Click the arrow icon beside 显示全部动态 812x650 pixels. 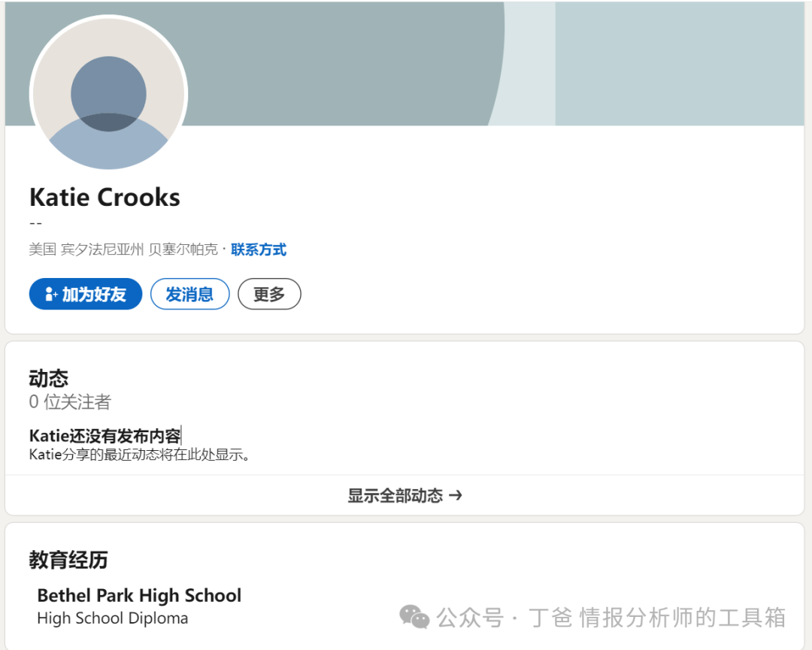click(x=455, y=495)
